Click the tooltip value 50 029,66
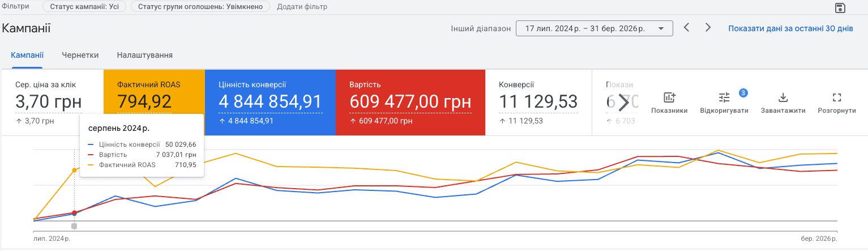 pyautogui.click(x=181, y=144)
